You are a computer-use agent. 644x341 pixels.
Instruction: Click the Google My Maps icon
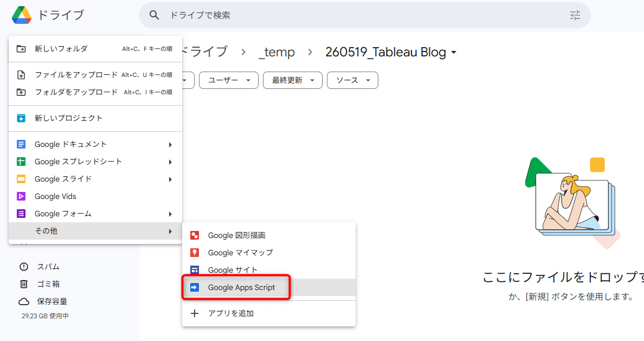195,253
